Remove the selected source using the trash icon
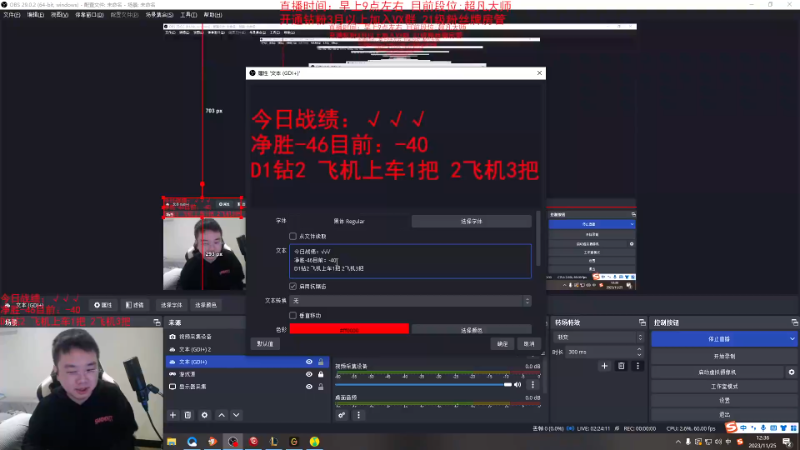 click(188, 415)
